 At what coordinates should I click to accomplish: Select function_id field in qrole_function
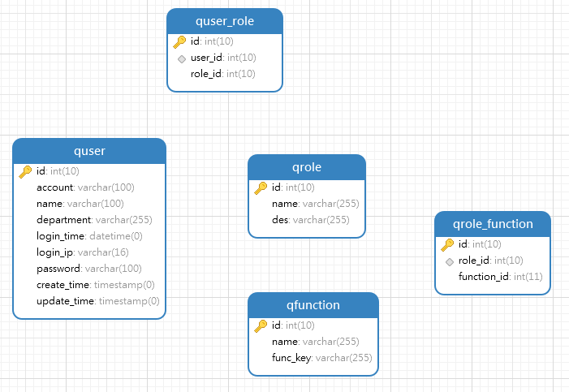[501, 277]
